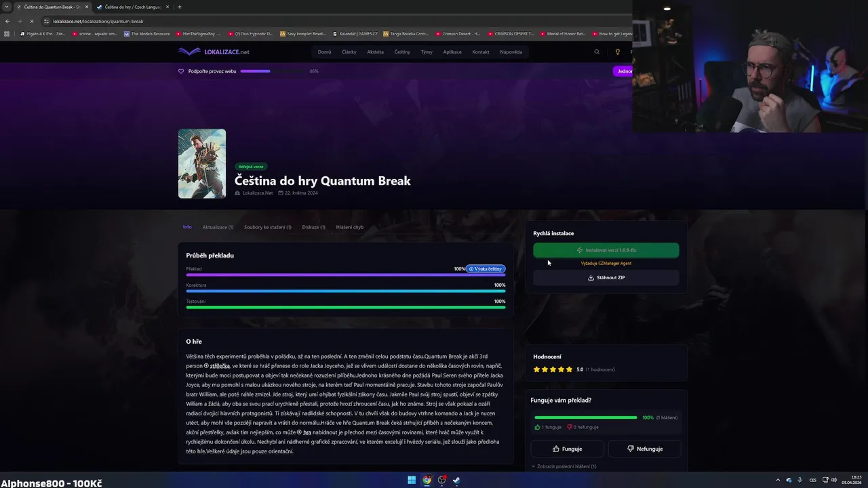This screenshot has width=868, height=488.
Task: Show hidden tray icons chevron
Action: [x=778, y=480]
